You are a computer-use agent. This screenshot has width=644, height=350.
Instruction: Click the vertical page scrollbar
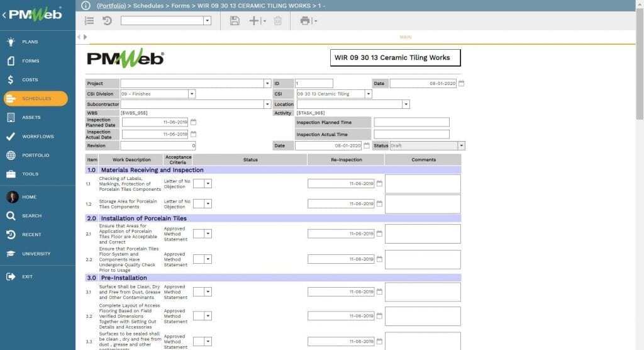[x=640, y=64]
